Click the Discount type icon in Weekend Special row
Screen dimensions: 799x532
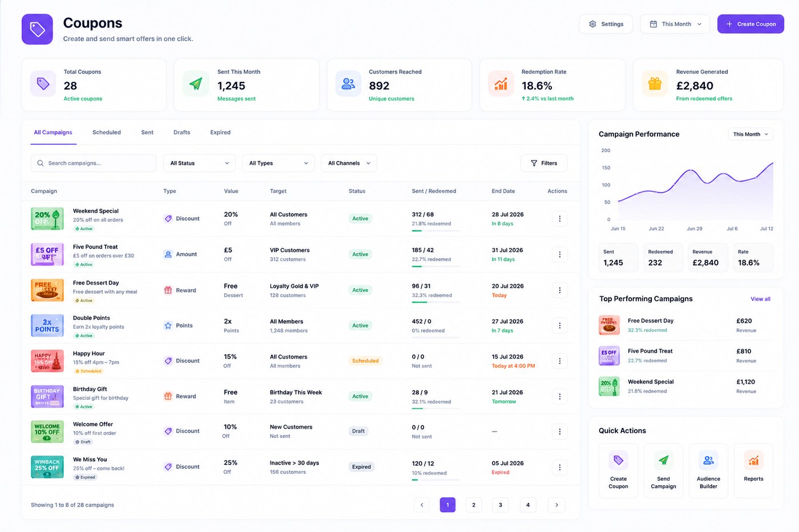point(168,218)
